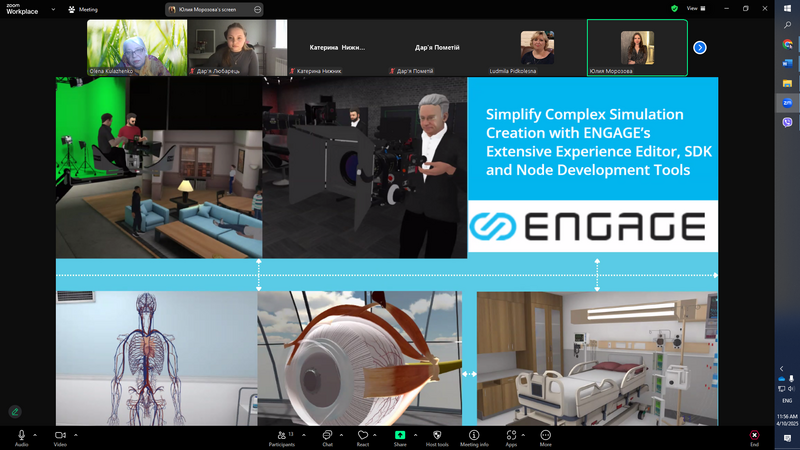Select Olena Kulazhenko's video thumbnail
The width and height of the screenshot is (800, 450).
pyautogui.click(x=137, y=47)
